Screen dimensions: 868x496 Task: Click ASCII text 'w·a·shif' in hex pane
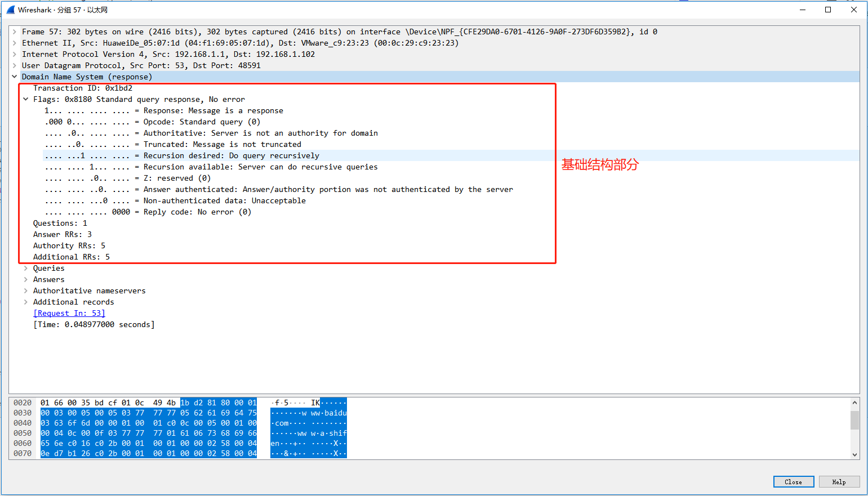(329, 434)
